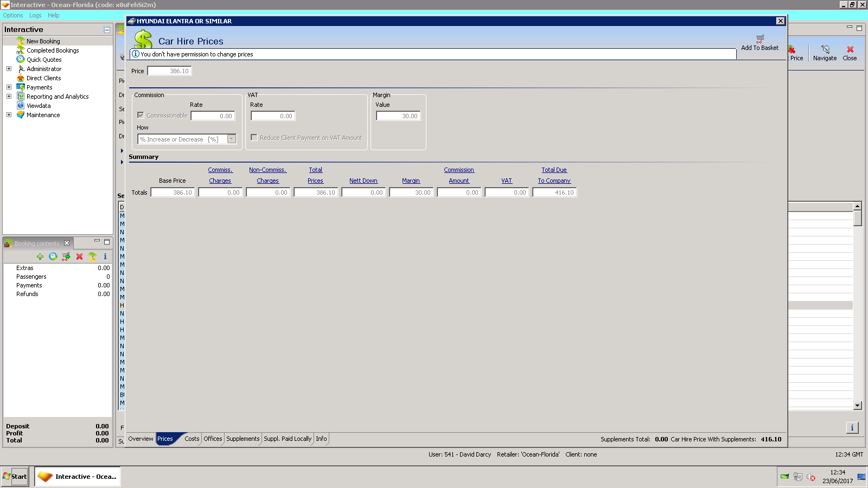Screen dimensions: 868x488
Task: Click the Base Price totals field
Action: 173,192
